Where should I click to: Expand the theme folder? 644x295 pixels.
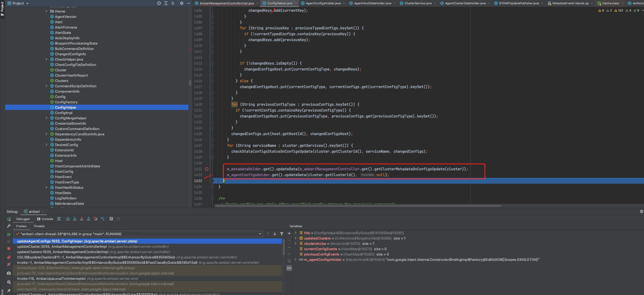pyautogui.click(x=46, y=11)
